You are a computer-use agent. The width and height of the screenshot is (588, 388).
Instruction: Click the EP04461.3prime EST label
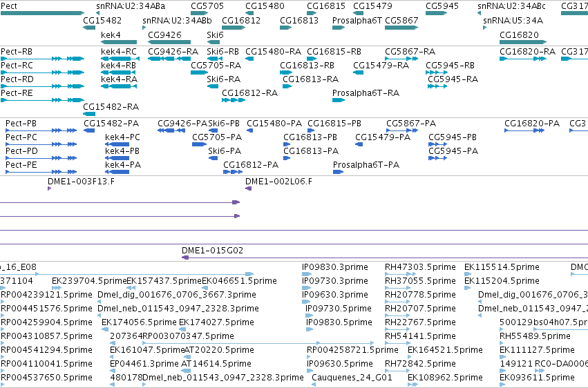tap(144, 364)
